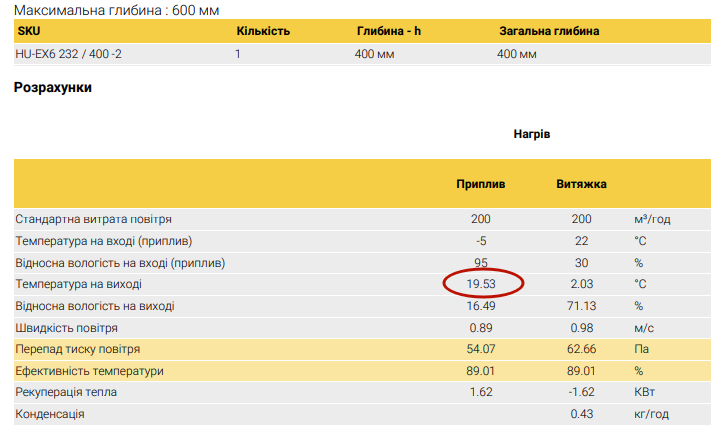Click exhaust outlet humidity 71.13

[582, 306]
